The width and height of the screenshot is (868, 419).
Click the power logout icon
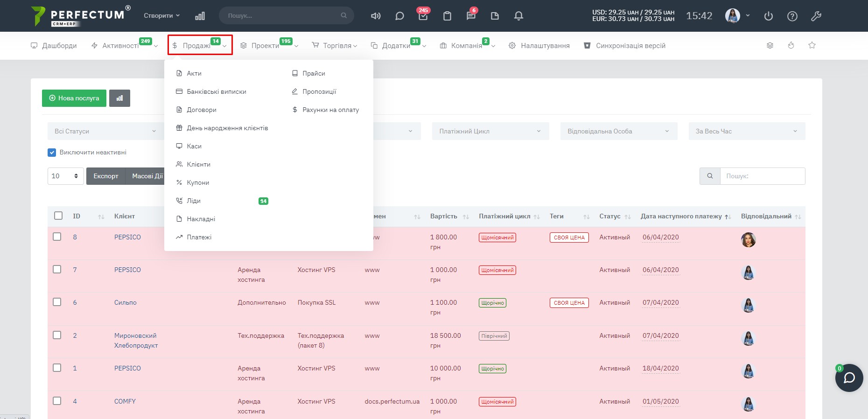(769, 16)
